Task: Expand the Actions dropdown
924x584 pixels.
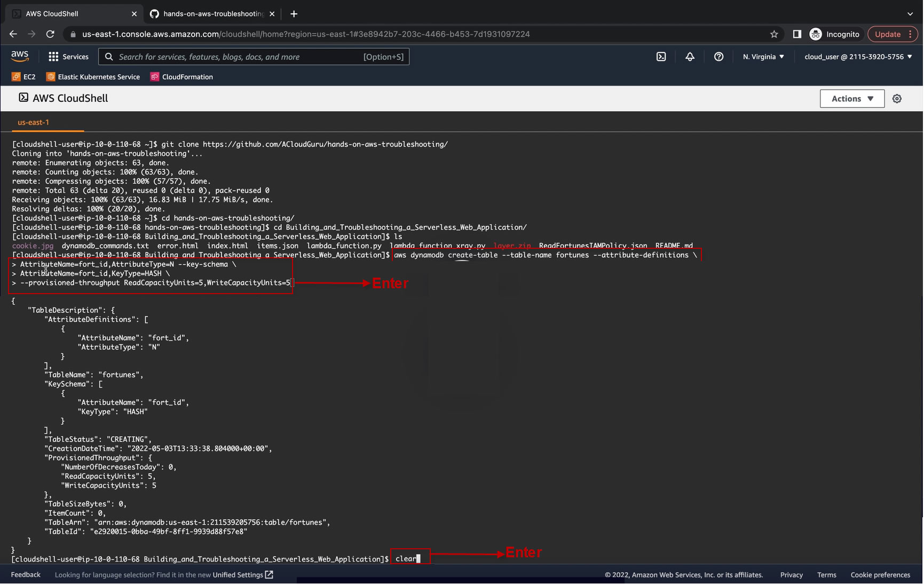Action: point(852,99)
